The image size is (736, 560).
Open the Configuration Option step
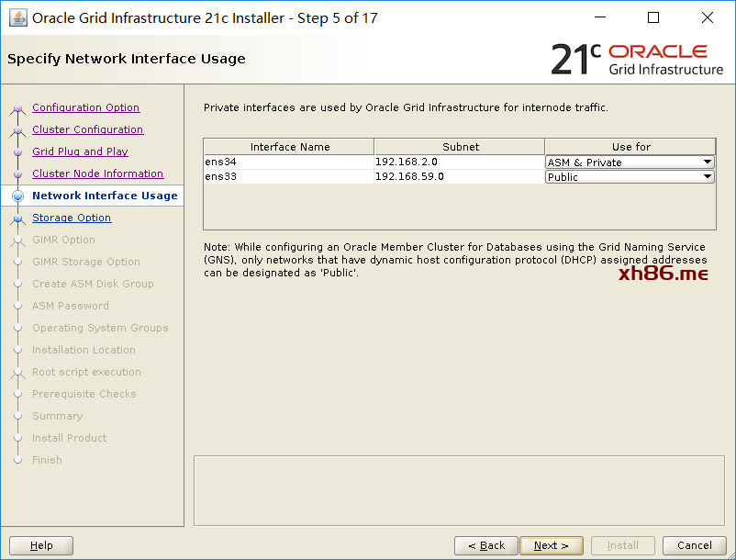(85, 107)
